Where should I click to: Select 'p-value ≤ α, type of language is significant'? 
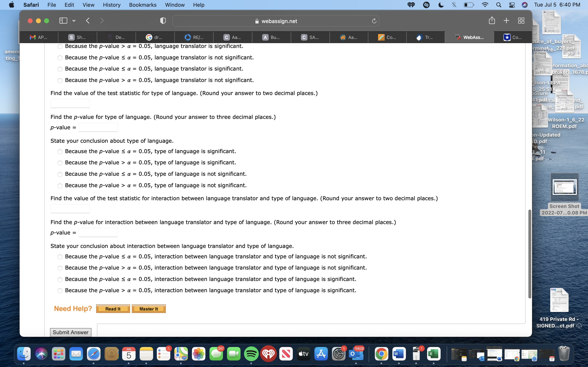(x=60, y=152)
